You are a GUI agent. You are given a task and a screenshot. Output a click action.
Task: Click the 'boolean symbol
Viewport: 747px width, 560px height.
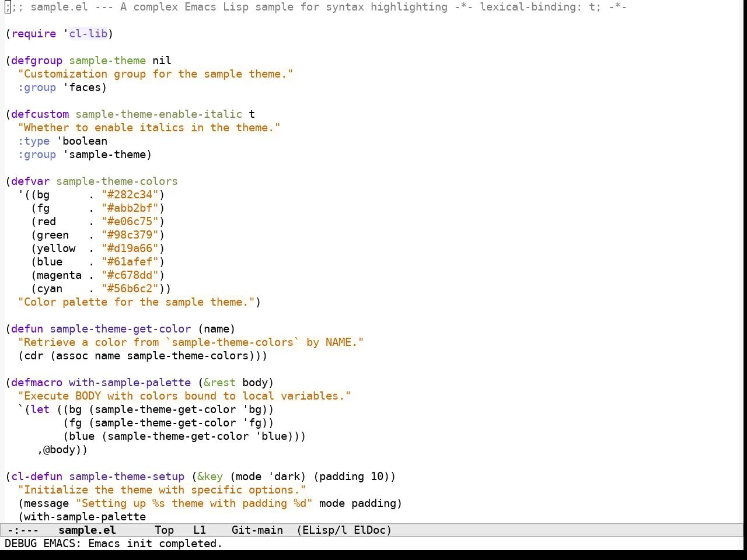(x=82, y=141)
